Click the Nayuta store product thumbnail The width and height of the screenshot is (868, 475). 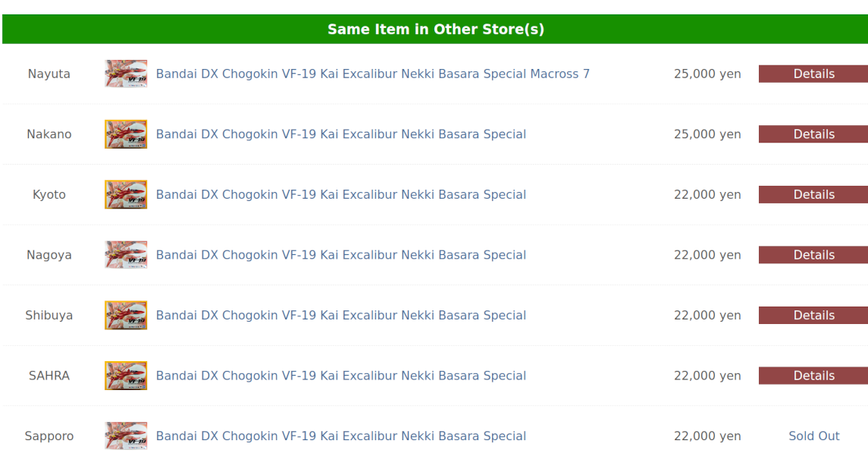pos(126,74)
